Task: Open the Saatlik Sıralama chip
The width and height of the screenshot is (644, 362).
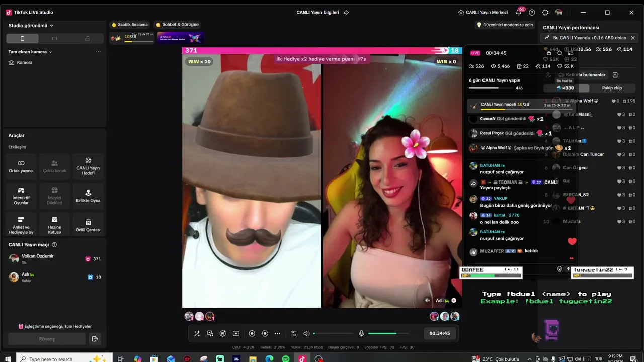Action: [x=130, y=25]
